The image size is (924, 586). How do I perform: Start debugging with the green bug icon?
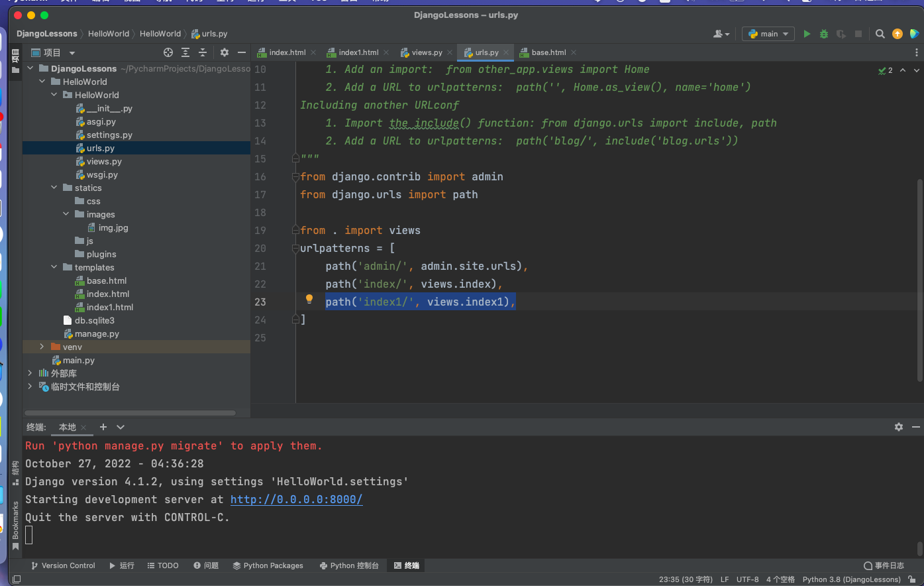tap(824, 34)
